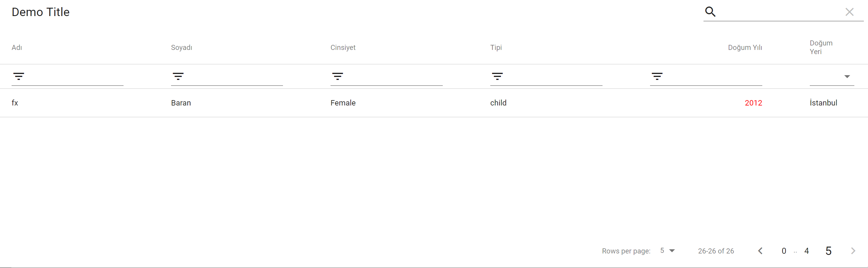The image size is (868, 268).
Task: Click the next page chevron
Action: pyautogui.click(x=853, y=250)
